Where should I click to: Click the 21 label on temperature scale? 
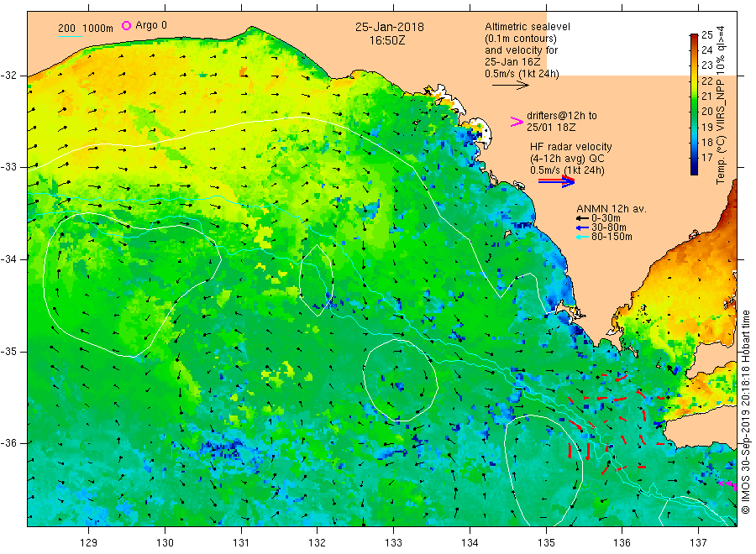point(706,96)
